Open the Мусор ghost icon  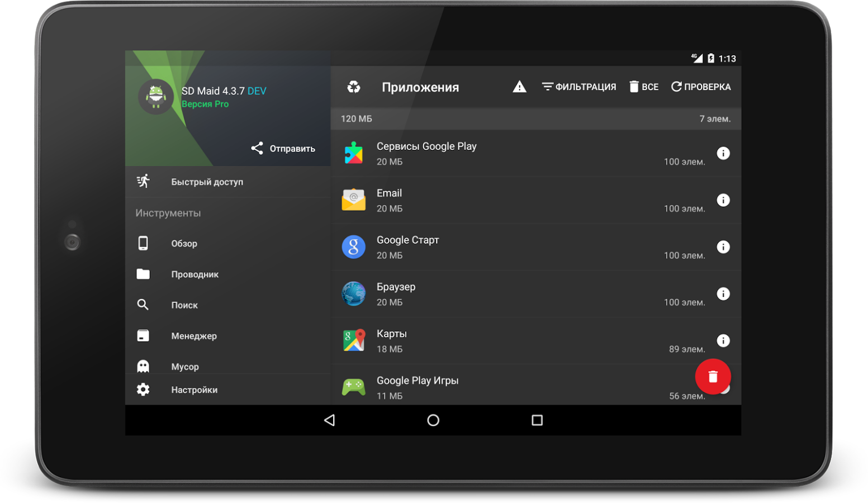(x=143, y=366)
